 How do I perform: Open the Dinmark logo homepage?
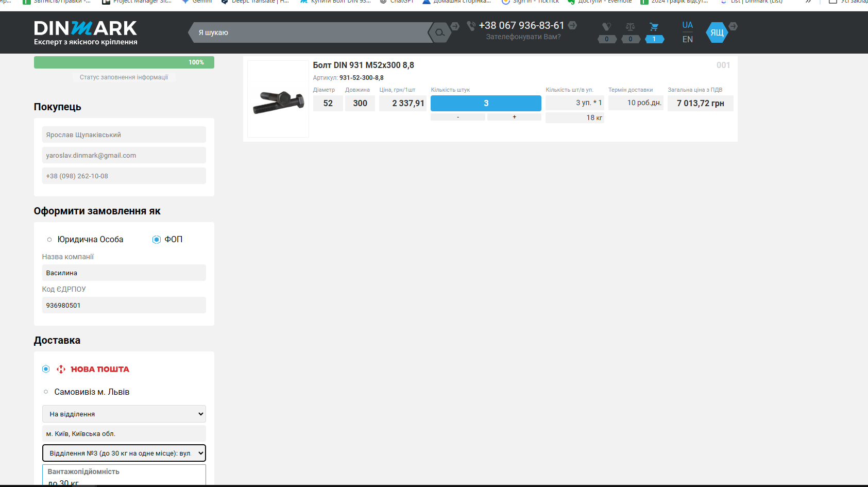coord(86,33)
